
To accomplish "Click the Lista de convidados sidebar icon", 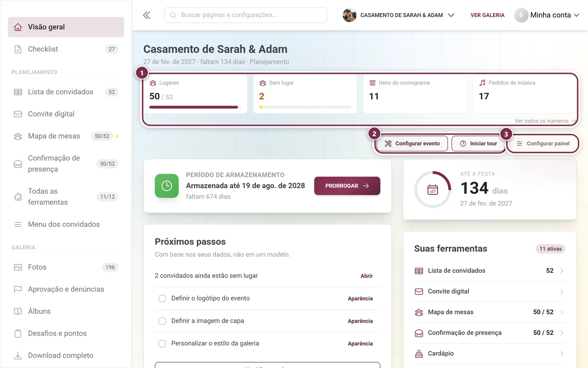I will point(18,92).
